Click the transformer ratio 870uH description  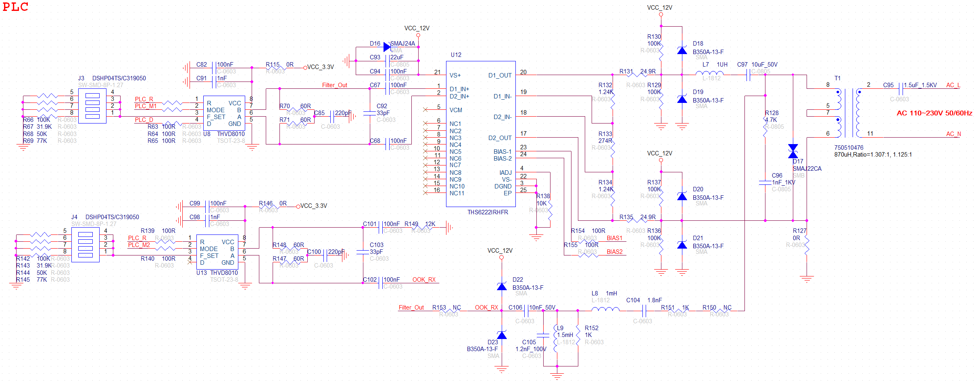(873, 155)
